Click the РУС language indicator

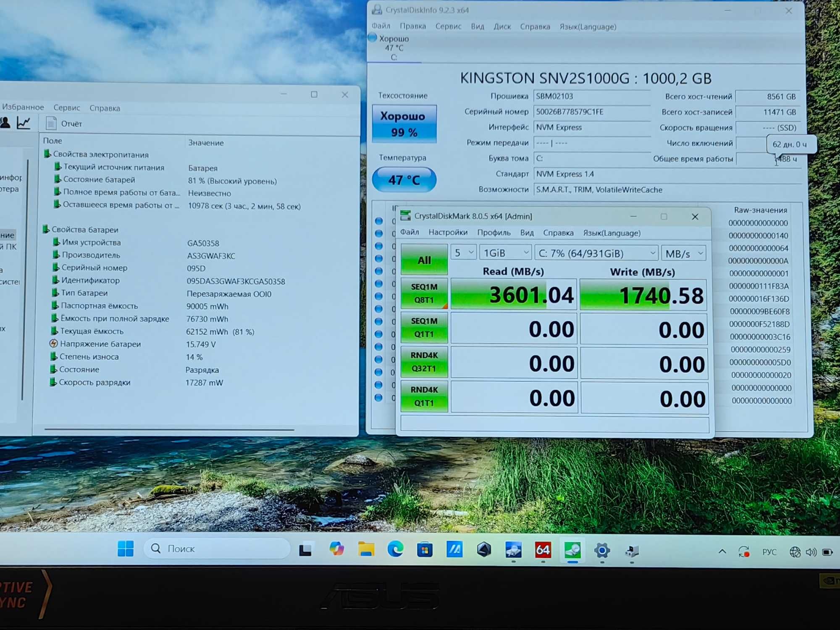click(x=769, y=552)
